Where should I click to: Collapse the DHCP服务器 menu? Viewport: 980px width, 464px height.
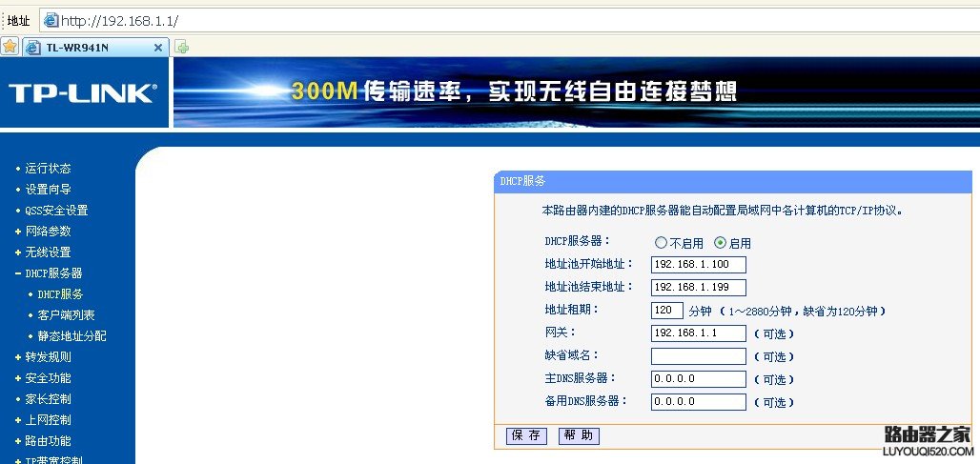pyautogui.click(x=53, y=273)
